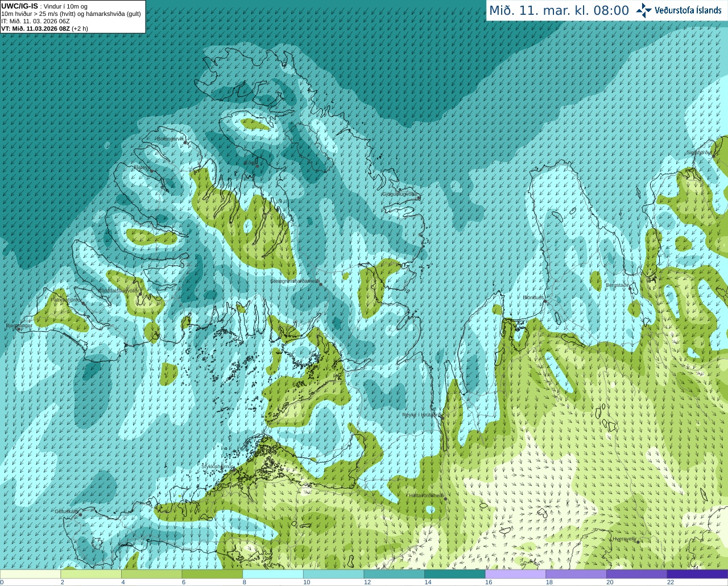This screenshot has width=728, height=586.
Task: Click the 10–12 m/s turquoise legend swatch
Action: coord(333,574)
